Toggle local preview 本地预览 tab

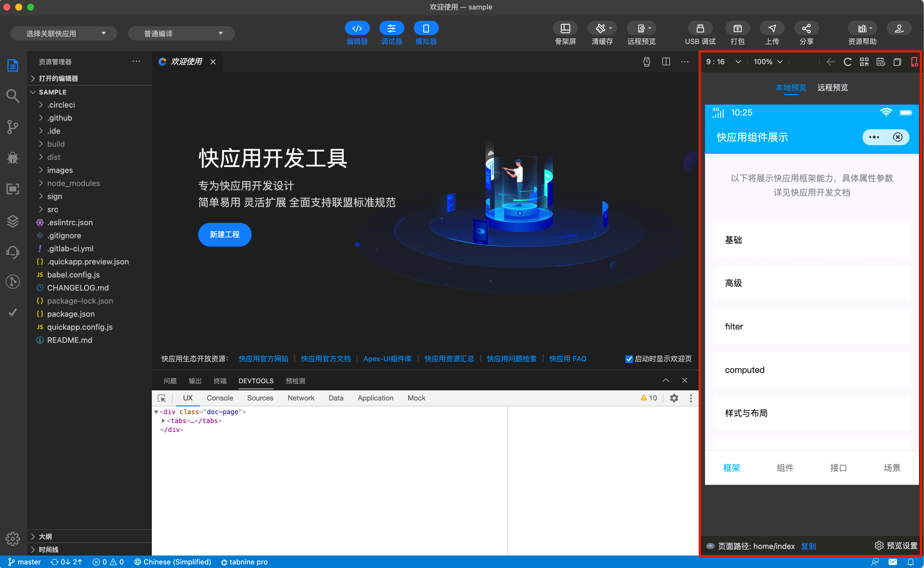tap(790, 87)
